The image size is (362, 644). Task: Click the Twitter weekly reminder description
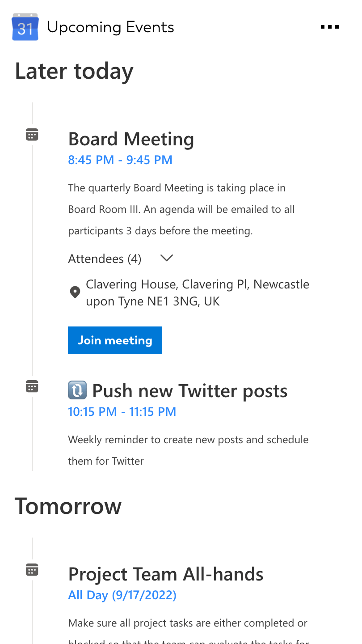[188, 450]
